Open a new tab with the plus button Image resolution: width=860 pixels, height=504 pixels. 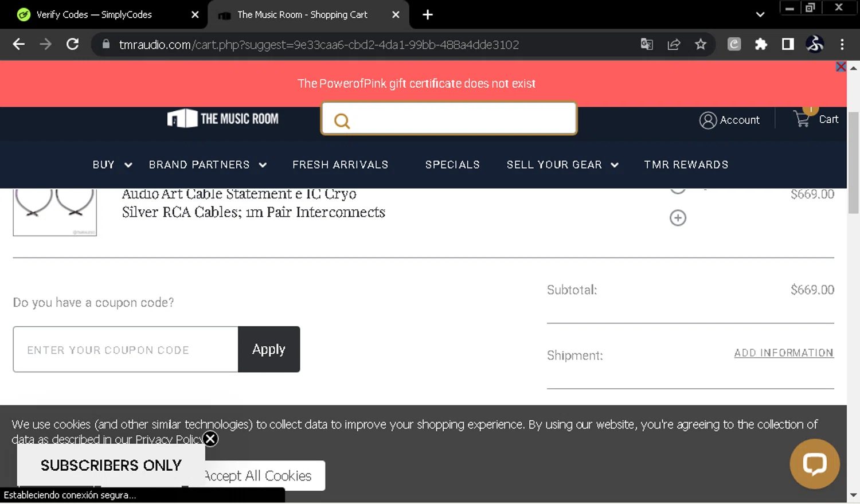pyautogui.click(x=428, y=15)
